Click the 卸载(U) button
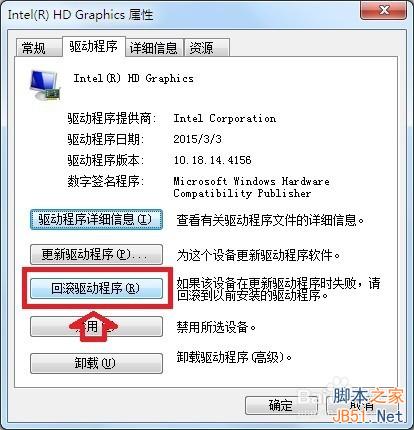The height and width of the screenshot is (430, 414). coord(96,363)
